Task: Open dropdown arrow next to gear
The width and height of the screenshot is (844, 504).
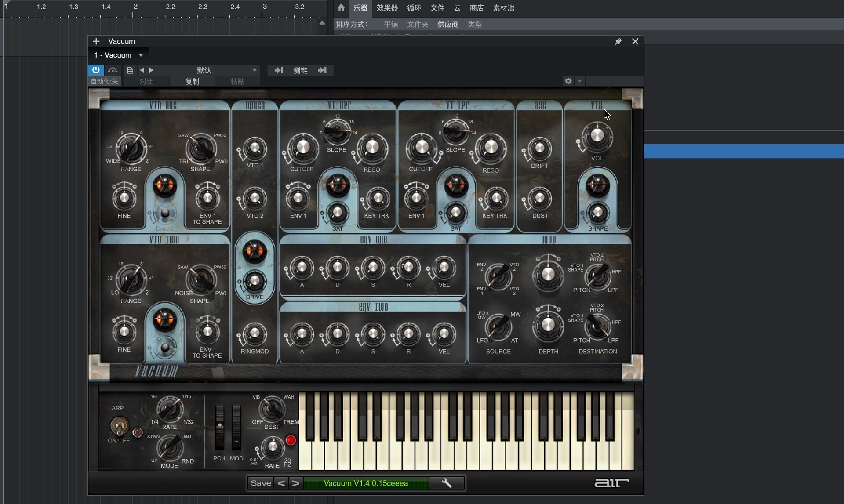Action: 580,81
